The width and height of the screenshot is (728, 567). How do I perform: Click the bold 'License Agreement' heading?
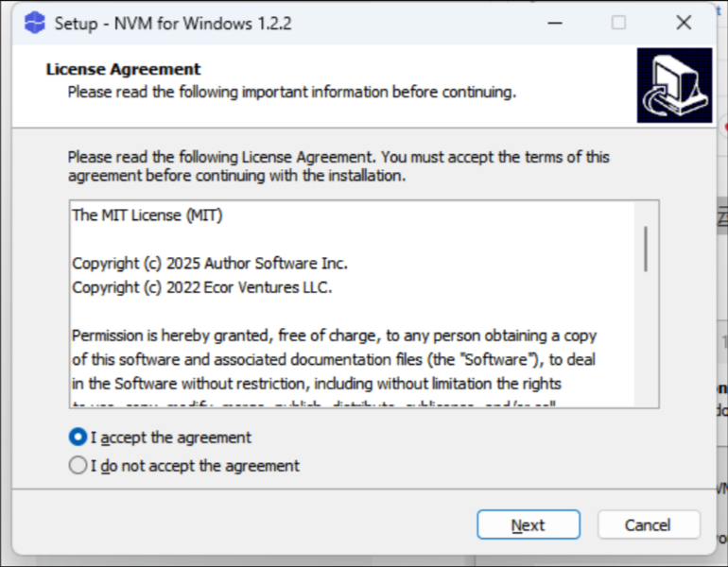click(123, 69)
